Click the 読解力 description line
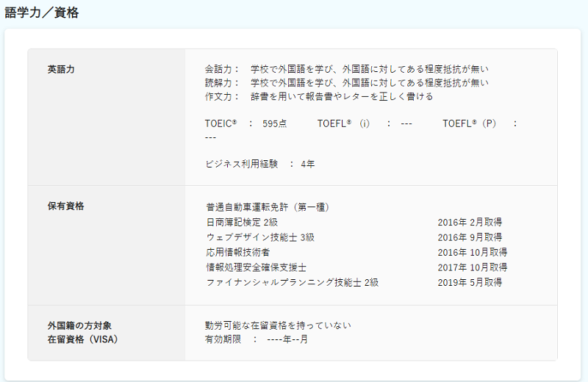 coord(346,83)
